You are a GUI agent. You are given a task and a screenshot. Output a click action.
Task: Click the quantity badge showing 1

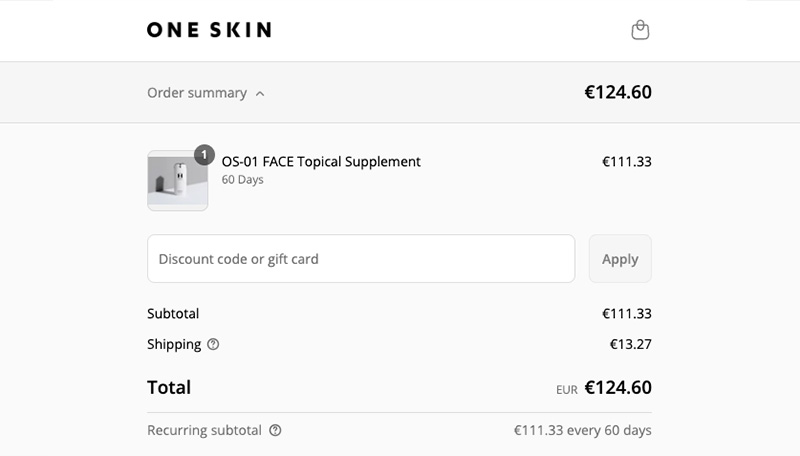204,155
